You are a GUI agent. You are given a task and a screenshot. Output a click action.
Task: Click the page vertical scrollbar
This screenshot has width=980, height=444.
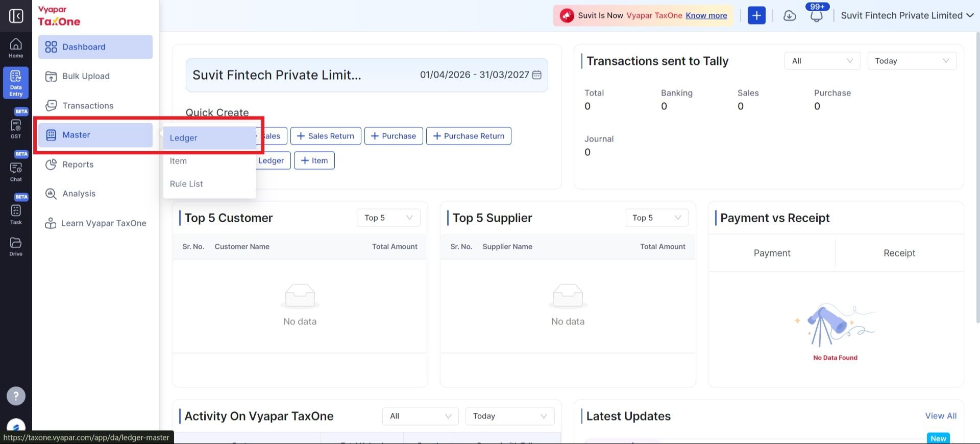[977, 176]
